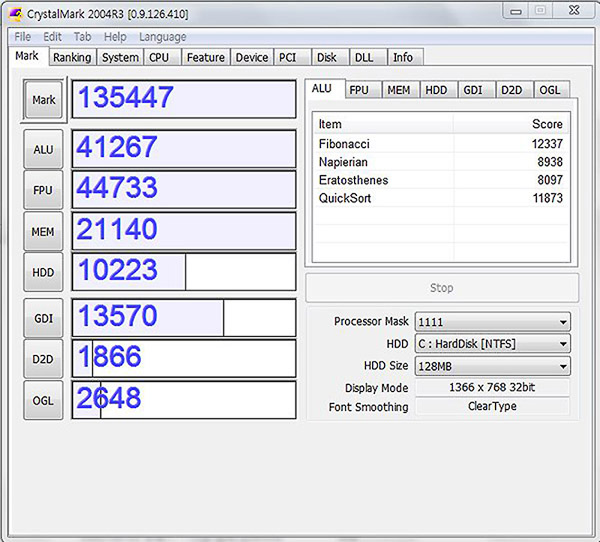
Task: Select the QuickSort row
Action: tap(441, 198)
